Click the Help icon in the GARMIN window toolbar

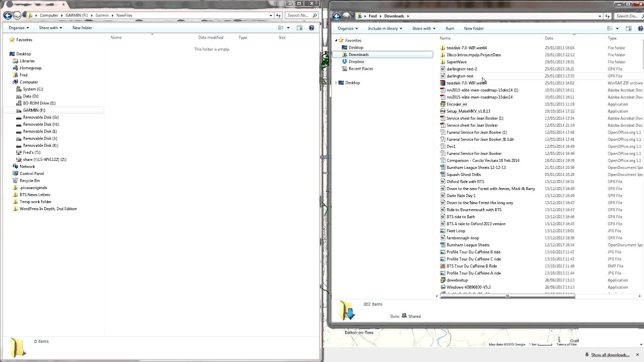[311, 28]
